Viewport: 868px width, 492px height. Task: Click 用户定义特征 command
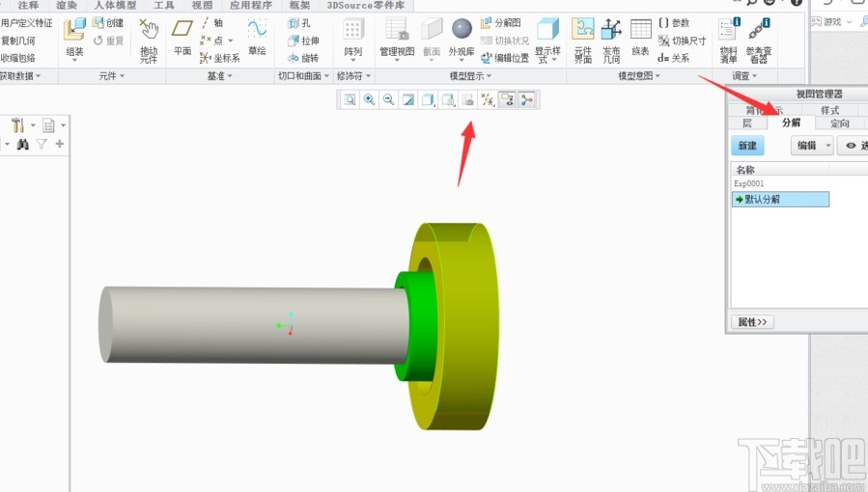[27, 22]
